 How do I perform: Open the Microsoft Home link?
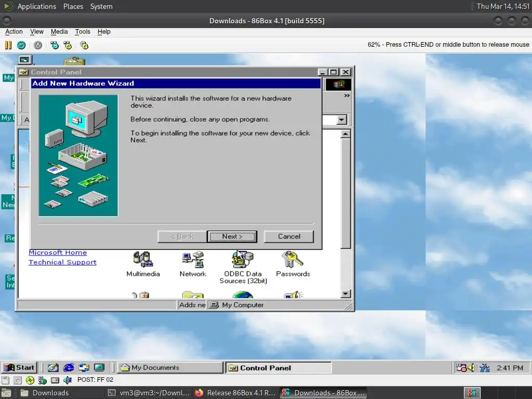click(x=58, y=252)
